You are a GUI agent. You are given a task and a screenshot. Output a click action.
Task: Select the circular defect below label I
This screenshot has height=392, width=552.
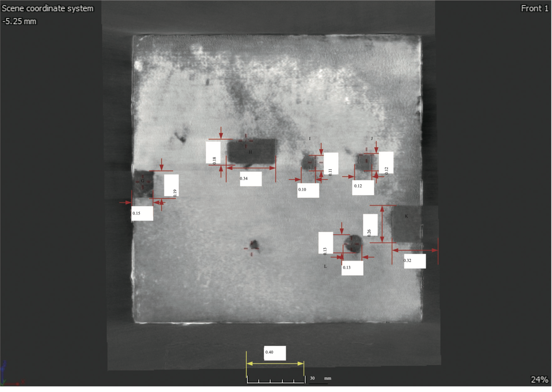[308, 162]
